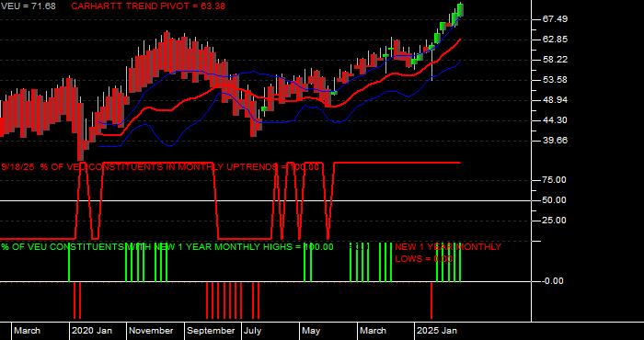Screen dimensions: 644x340
Task: Click the July date marker
Action: tap(253, 331)
